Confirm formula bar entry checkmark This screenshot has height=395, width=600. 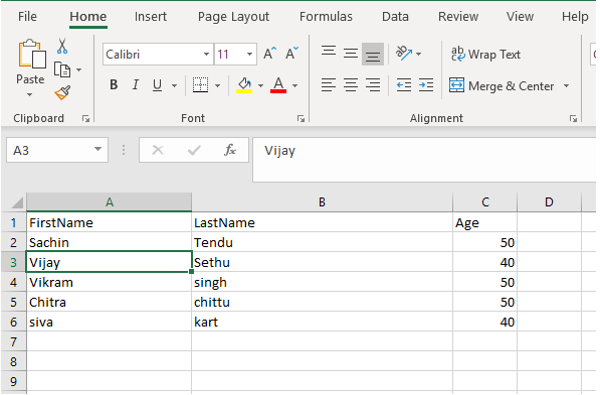[x=194, y=150]
